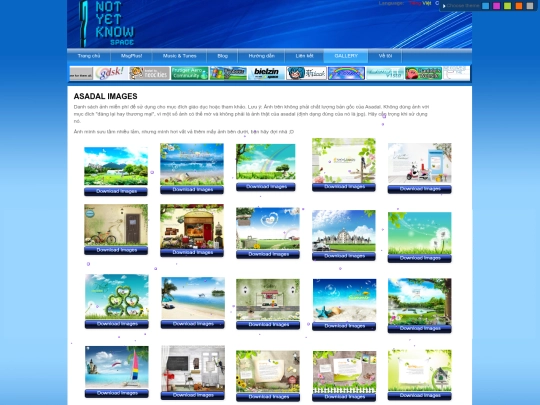The image size is (540, 405).
Task: Download Images under heart clover picture
Action: pos(117,324)
